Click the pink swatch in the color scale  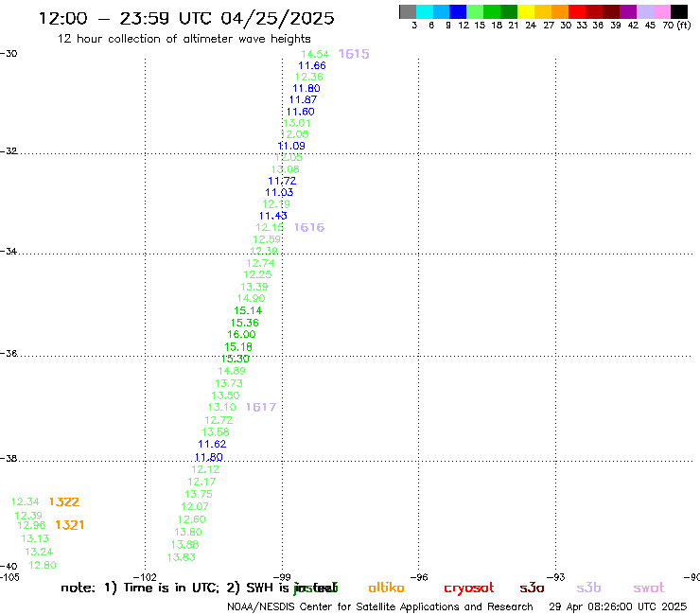(662, 11)
